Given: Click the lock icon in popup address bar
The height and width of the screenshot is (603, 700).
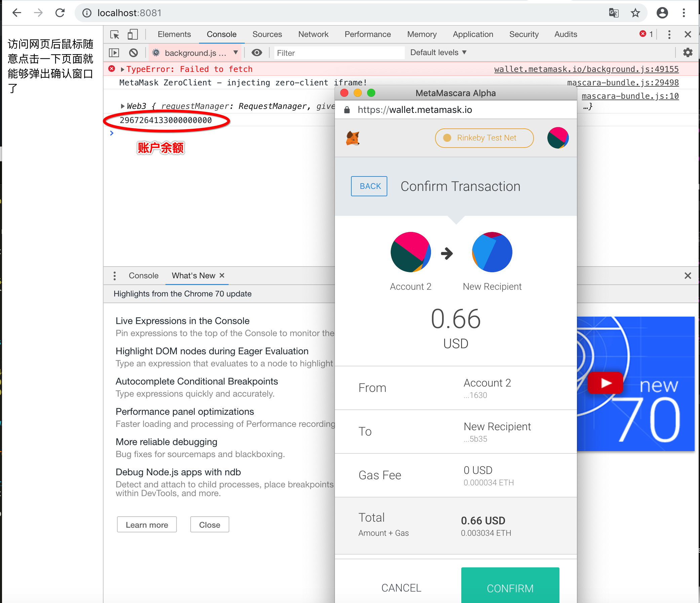Looking at the screenshot, I should click(347, 110).
